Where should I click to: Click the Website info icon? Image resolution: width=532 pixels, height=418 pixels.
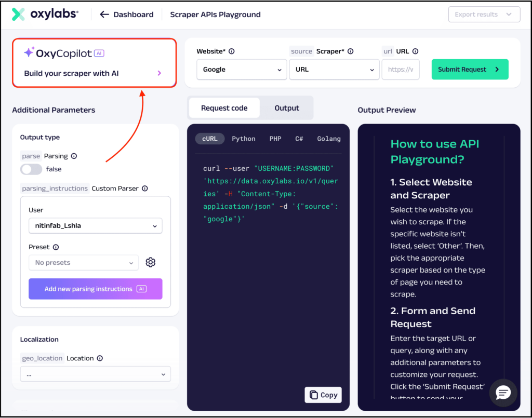click(232, 51)
